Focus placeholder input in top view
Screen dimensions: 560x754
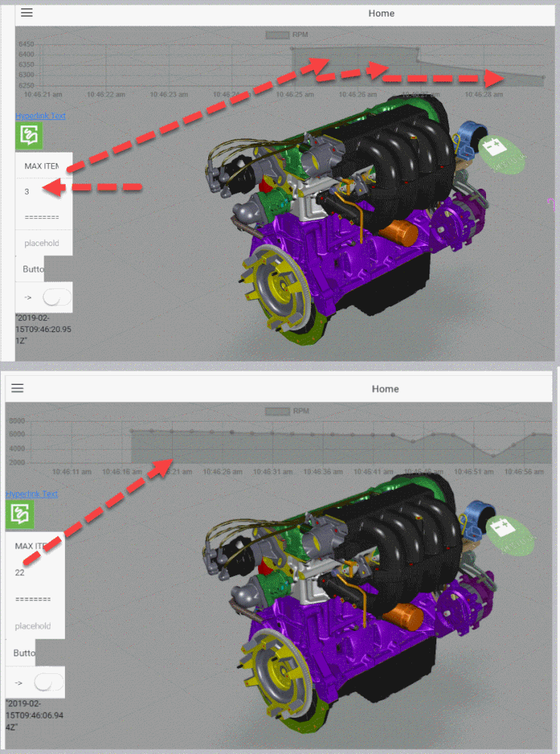pos(44,243)
